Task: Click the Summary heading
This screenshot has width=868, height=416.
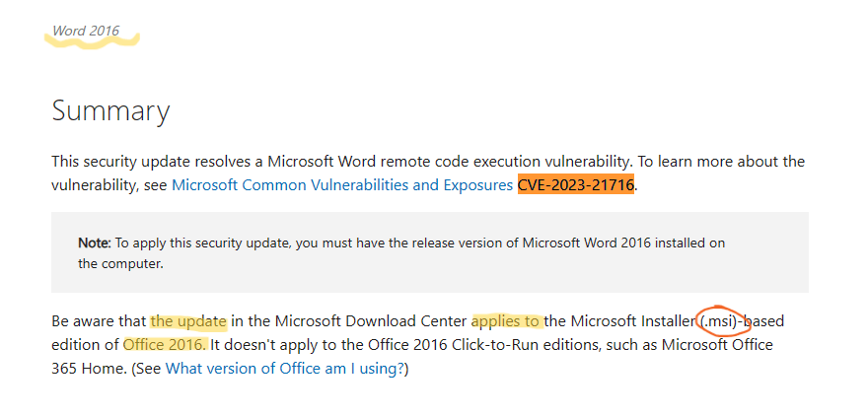Action: (x=110, y=111)
